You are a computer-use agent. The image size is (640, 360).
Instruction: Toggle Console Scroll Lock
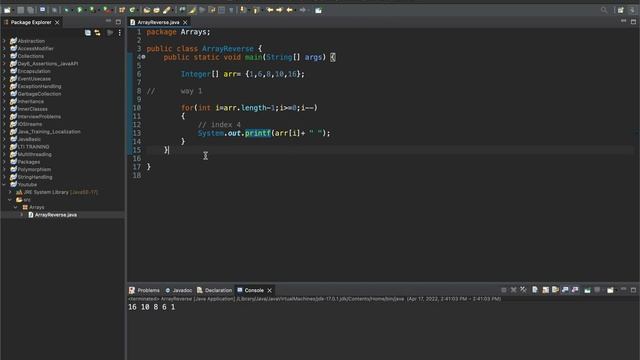click(545, 290)
